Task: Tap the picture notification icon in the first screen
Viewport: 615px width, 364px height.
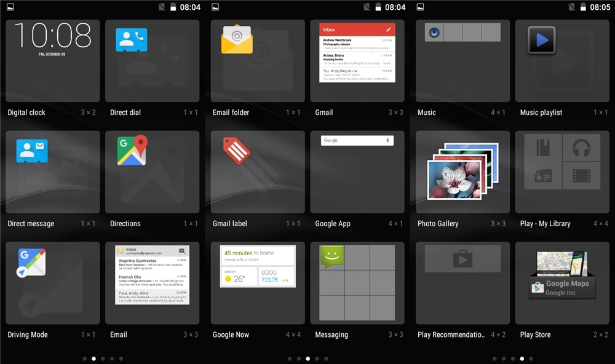Action: [10, 7]
